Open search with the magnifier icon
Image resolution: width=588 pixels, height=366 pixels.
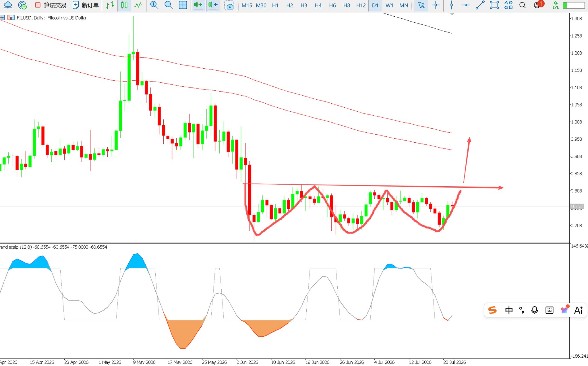pyautogui.click(x=523, y=5)
